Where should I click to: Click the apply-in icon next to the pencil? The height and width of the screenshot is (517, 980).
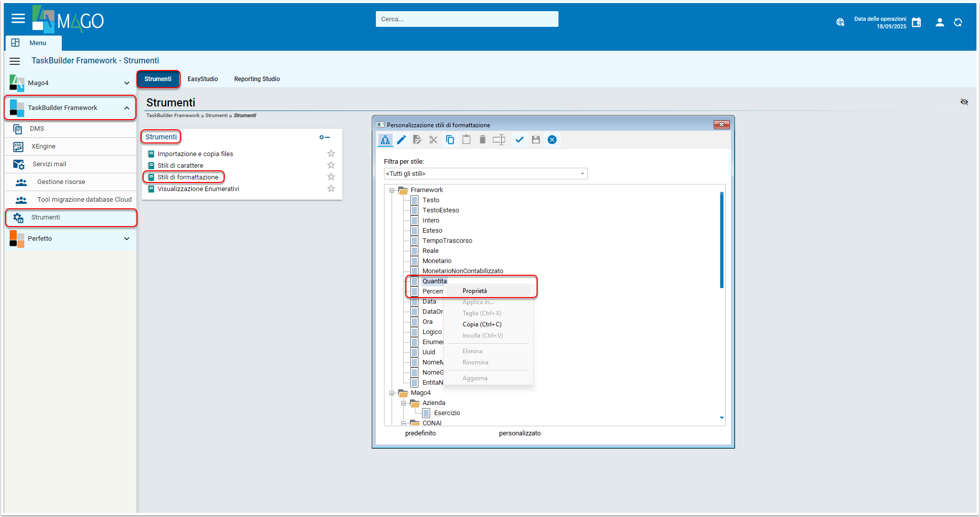point(417,140)
